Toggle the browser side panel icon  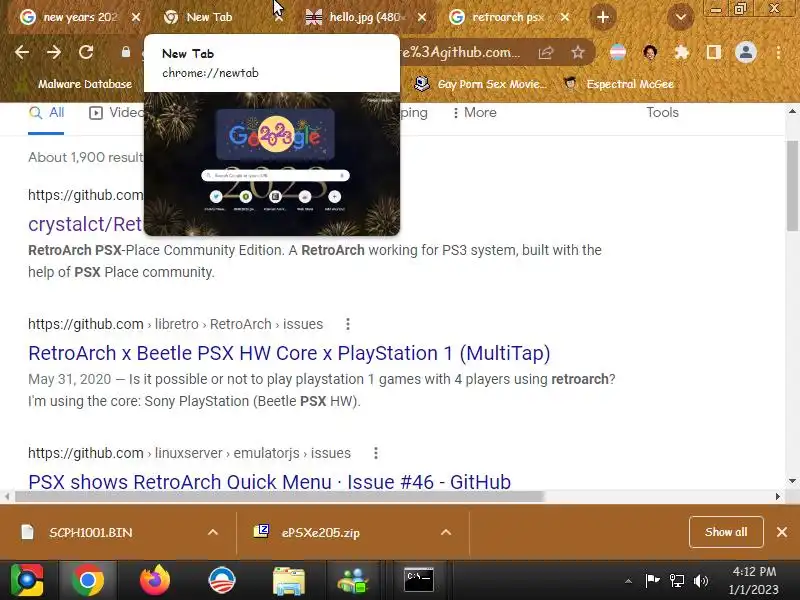714,52
